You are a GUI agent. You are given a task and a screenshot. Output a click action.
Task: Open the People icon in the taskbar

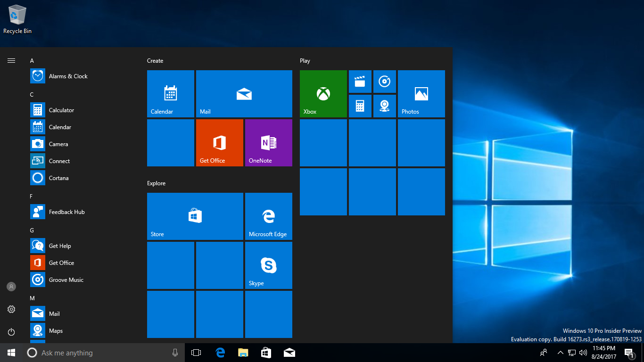coord(544,353)
